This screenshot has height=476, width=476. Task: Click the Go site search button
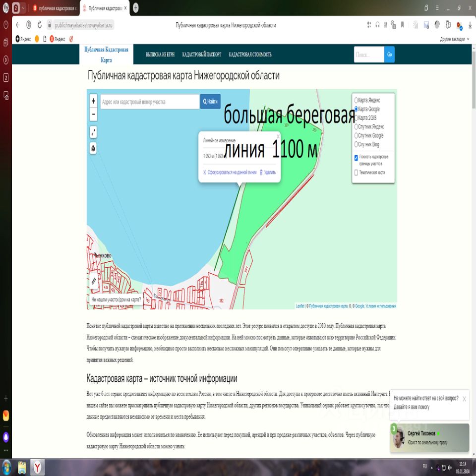(389, 55)
